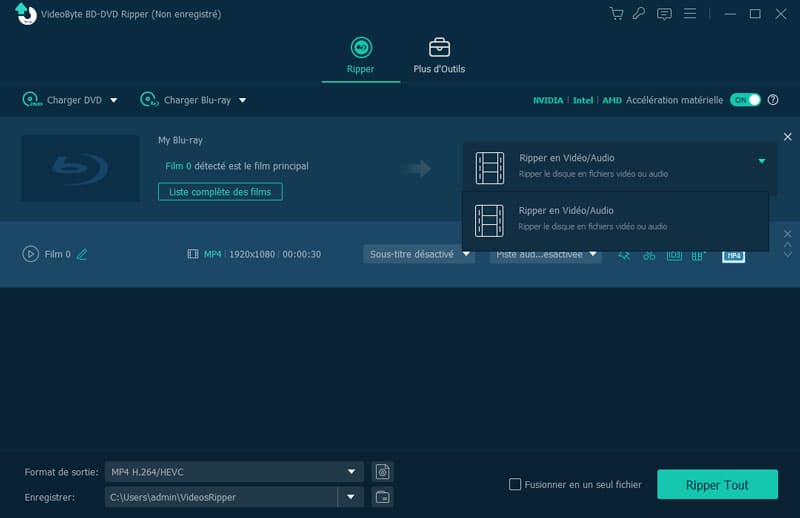800x518 pixels.
Task: Open the audio track dropdown
Action: tap(545, 255)
